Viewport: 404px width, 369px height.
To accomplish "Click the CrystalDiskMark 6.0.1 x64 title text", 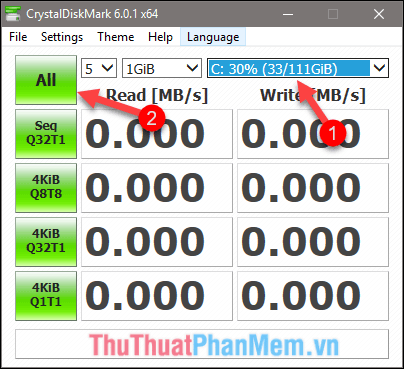I will click(92, 14).
